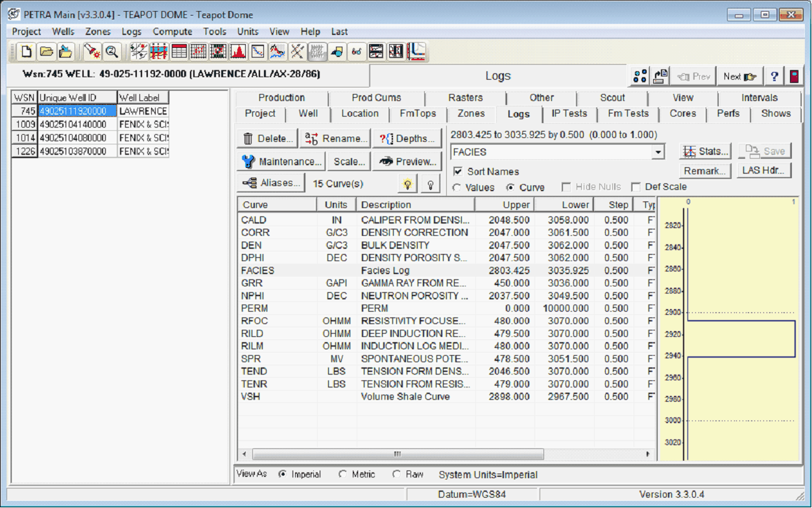Select the Values radio button
The width and height of the screenshot is (812, 508).
(457, 188)
